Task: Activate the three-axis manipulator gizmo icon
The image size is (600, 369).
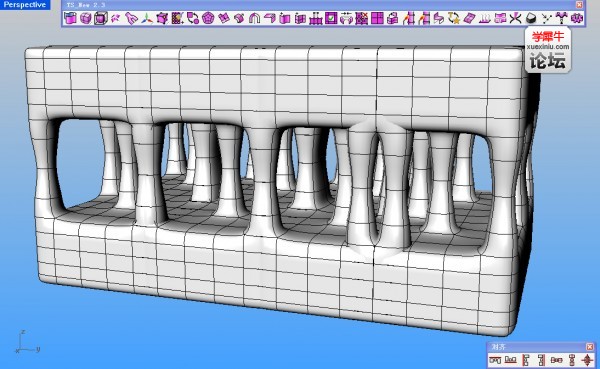Action: click(x=147, y=18)
